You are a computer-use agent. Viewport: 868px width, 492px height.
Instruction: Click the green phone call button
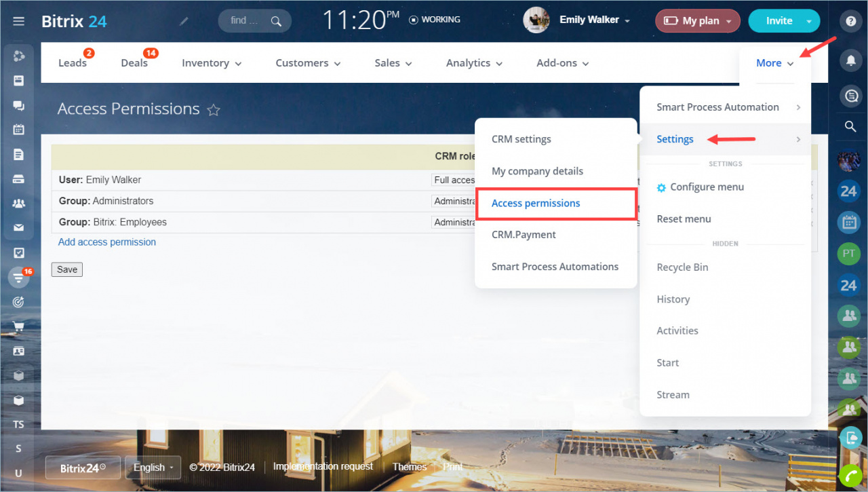point(849,474)
